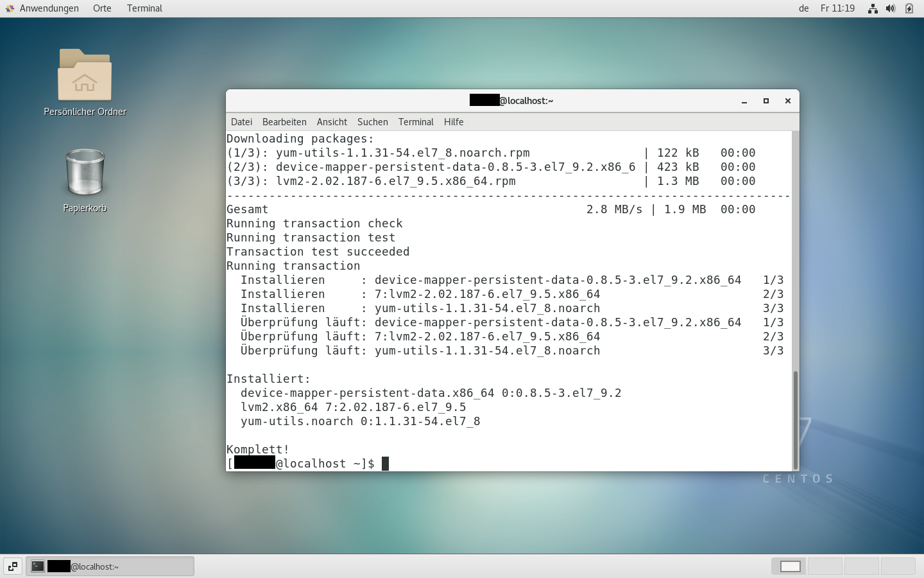The height and width of the screenshot is (578, 924).
Task: Open the network status icon in top panel
Action: (x=873, y=8)
